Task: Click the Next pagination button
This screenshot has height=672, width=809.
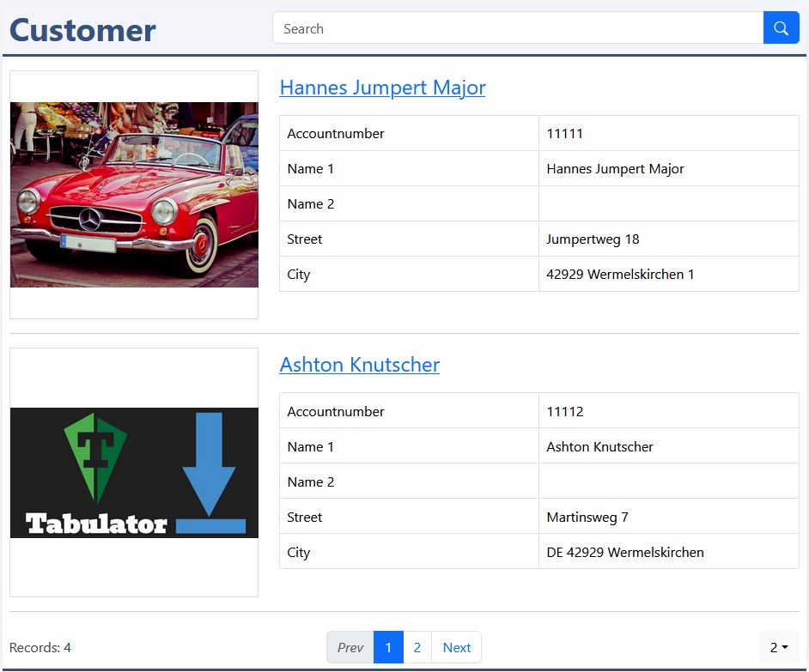Action: (x=456, y=647)
